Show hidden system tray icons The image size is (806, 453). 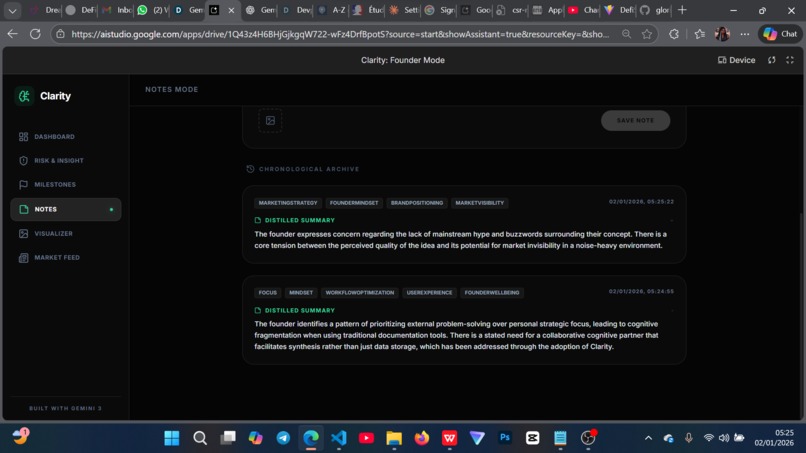pyautogui.click(x=648, y=438)
